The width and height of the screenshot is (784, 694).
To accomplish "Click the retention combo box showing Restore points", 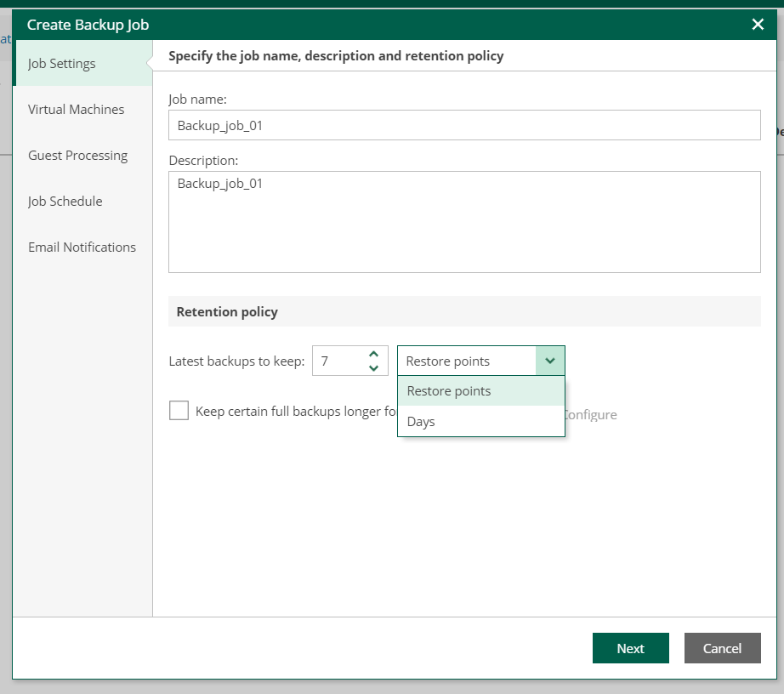I will coord(466,361).
